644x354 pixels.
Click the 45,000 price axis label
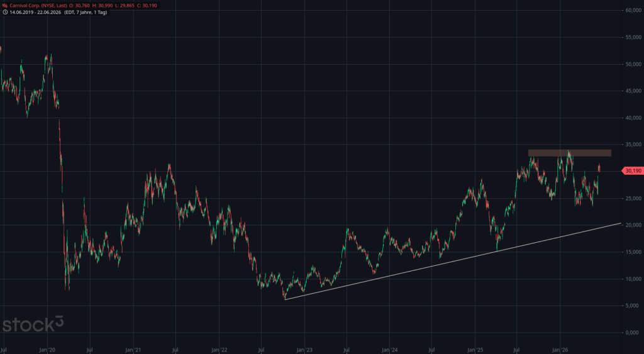[633, 91]
